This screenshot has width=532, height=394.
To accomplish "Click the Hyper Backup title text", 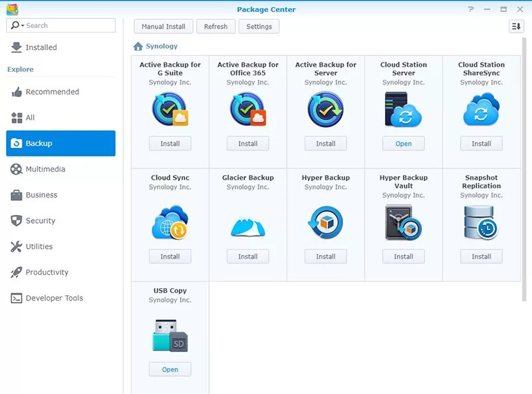I will pyautogui.click(x=326, y=178).
